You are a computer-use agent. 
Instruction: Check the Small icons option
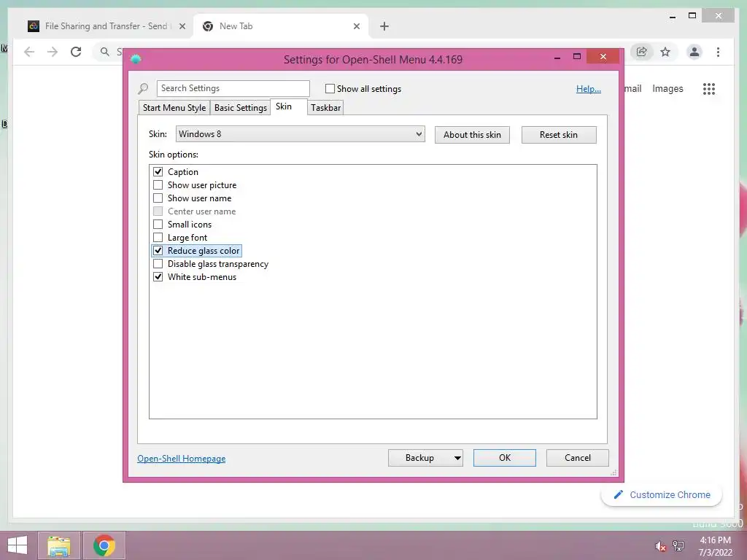tap(158, 225)
